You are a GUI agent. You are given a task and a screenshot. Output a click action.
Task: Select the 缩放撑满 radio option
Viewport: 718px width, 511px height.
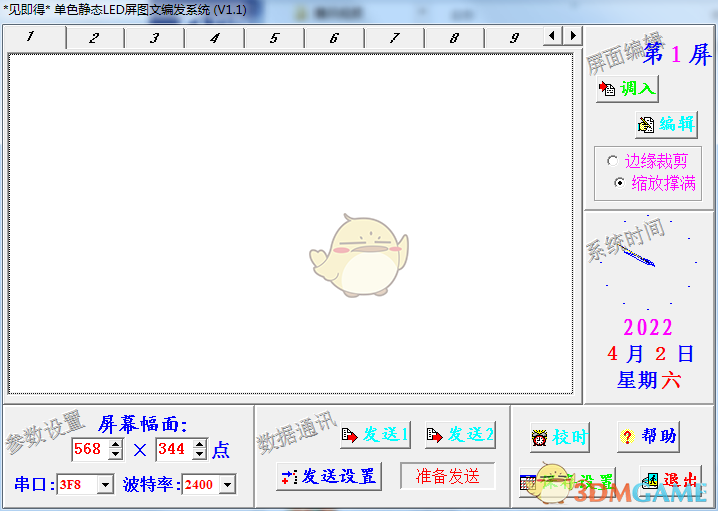(619, 183)
